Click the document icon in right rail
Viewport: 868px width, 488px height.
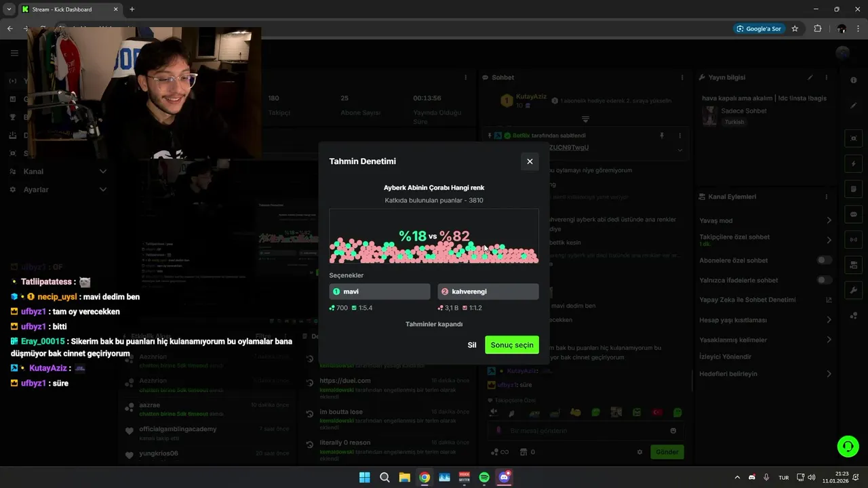(x=853, y=188)
